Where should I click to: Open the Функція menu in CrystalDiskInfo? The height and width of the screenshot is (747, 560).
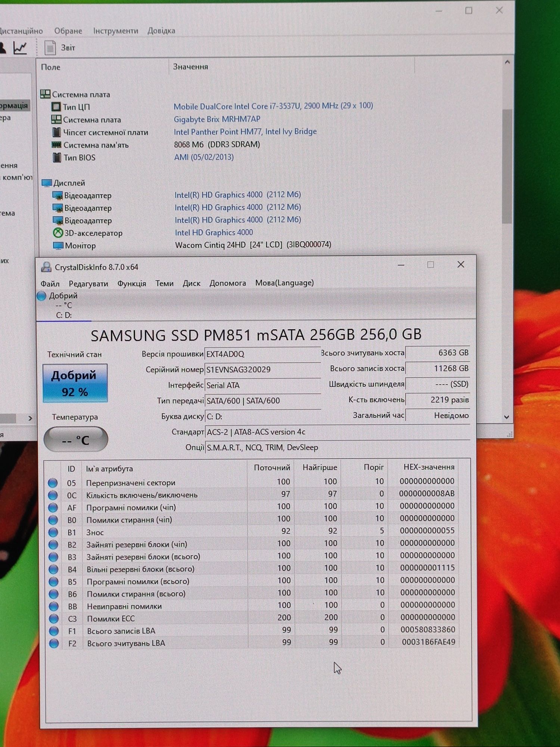point(132,283)
